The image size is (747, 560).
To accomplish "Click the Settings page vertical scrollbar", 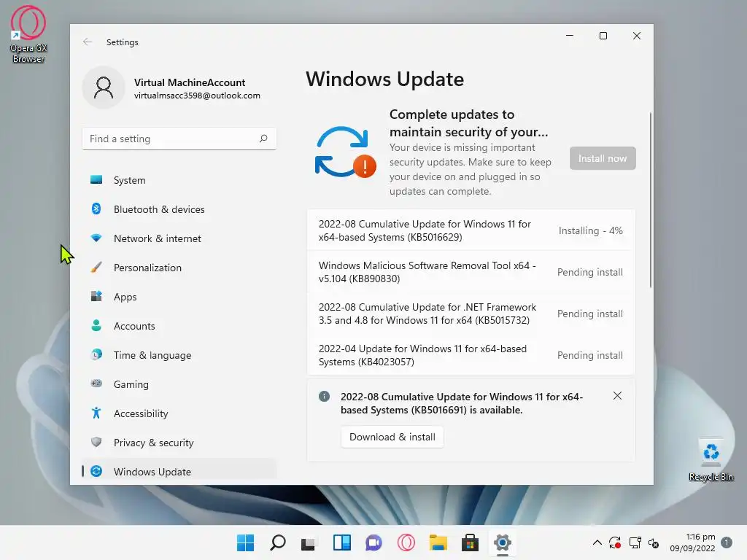I will (x=650, y=200).
